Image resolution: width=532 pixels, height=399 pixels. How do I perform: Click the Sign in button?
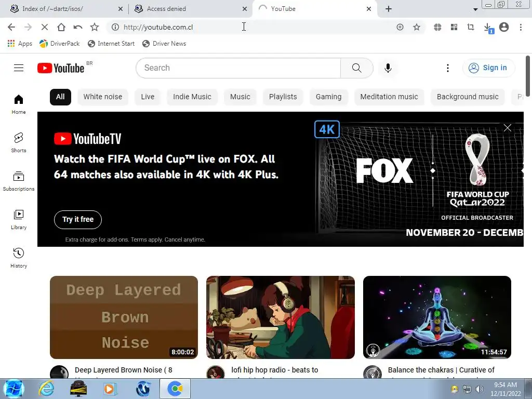click(x=488, y=68)
